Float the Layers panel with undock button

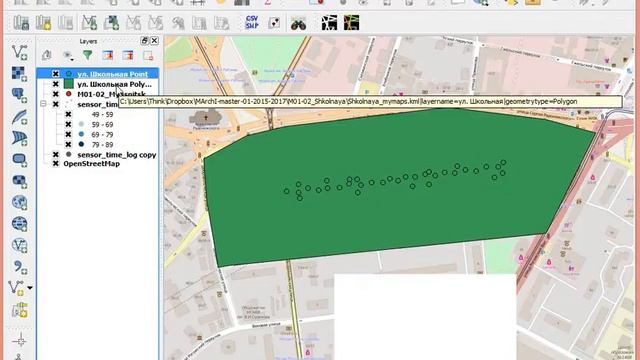(x=144, y=40)
